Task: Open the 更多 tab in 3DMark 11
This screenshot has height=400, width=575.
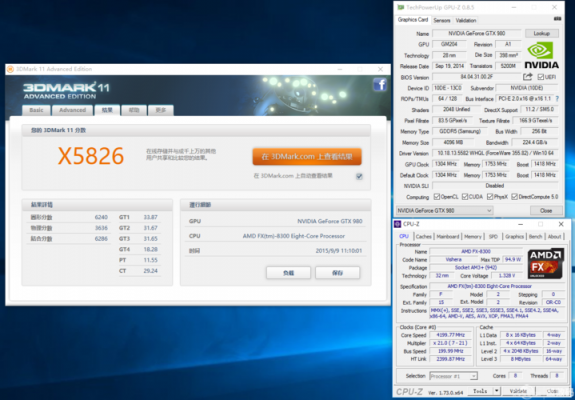Action: pos(161,110)
